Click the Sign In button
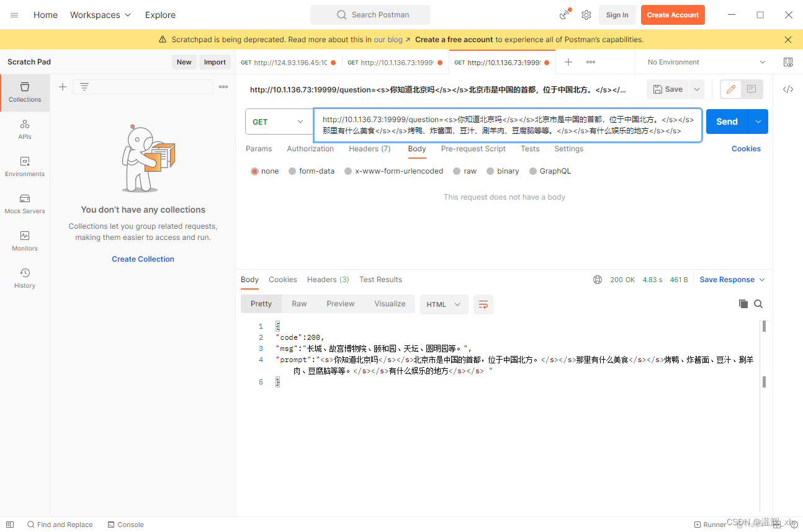The width and height of the screenshot is (803, 532). 617,15
